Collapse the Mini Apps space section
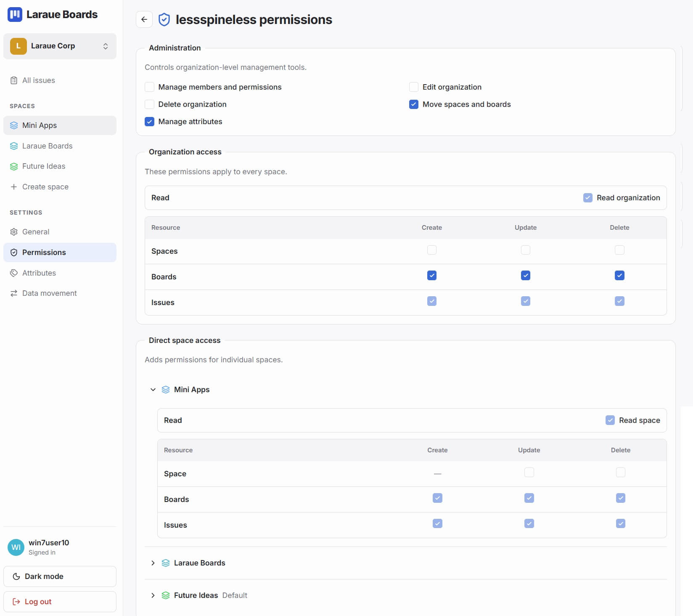The width and height of the screenshot is (693, 616). pyautogui.click(x=153, y=390)
